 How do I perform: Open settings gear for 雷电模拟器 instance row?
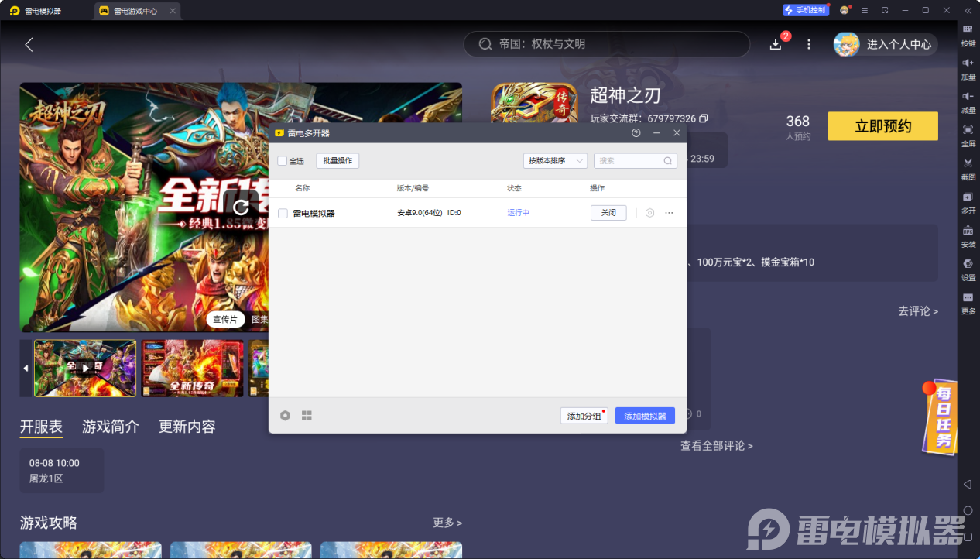click(649, 213)
